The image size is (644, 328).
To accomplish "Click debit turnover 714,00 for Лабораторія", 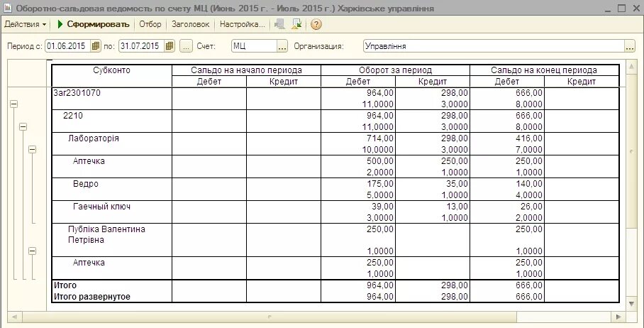I will coord(379,138).
